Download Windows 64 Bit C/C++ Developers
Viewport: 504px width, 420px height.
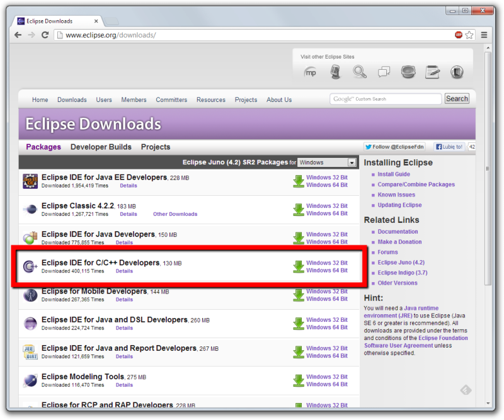click(327, 271)
